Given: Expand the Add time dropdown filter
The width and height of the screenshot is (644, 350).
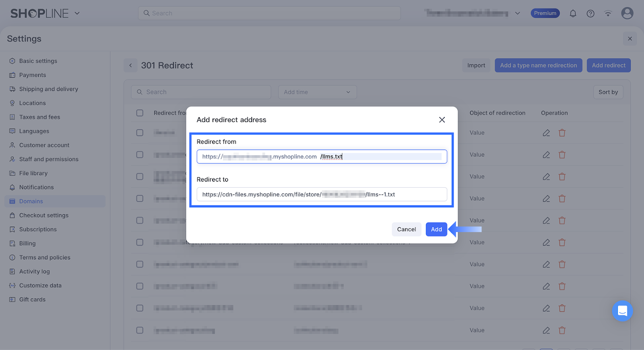Looking at the screenshot, I should click(x=317, y=92).
